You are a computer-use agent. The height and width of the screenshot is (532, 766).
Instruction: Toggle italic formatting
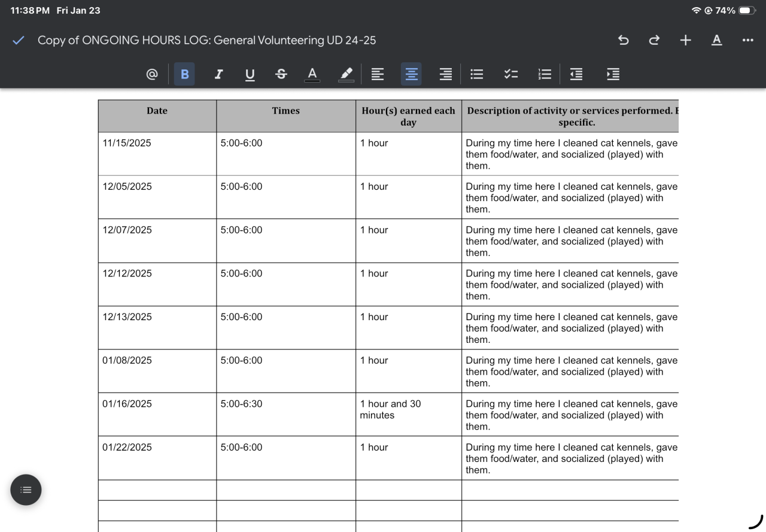pos(218,74)
